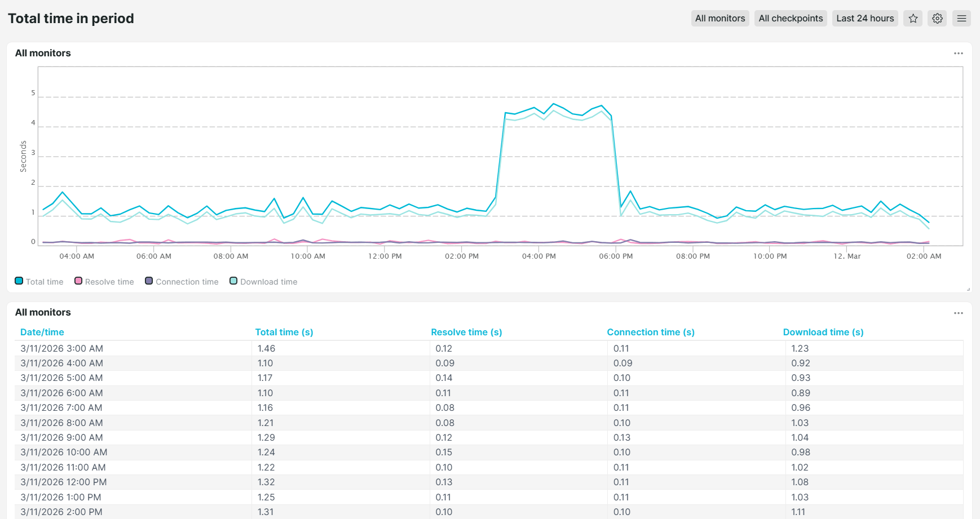Open the ellipsis menu on the chart tile
This screenshot has height=519, width=980.
(x=958, y=53)
